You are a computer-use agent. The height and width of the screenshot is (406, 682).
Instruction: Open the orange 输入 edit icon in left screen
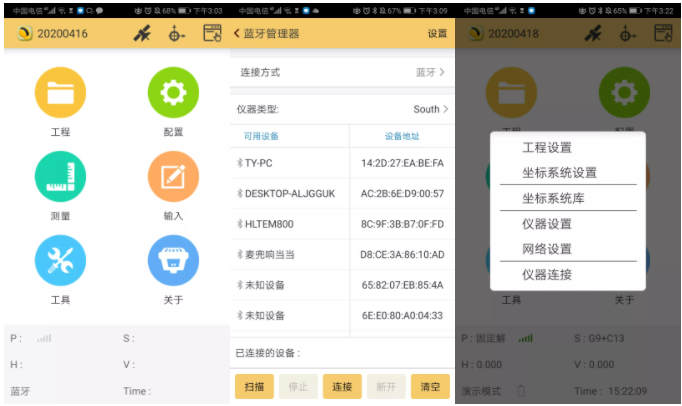click(x=173, y=176)
